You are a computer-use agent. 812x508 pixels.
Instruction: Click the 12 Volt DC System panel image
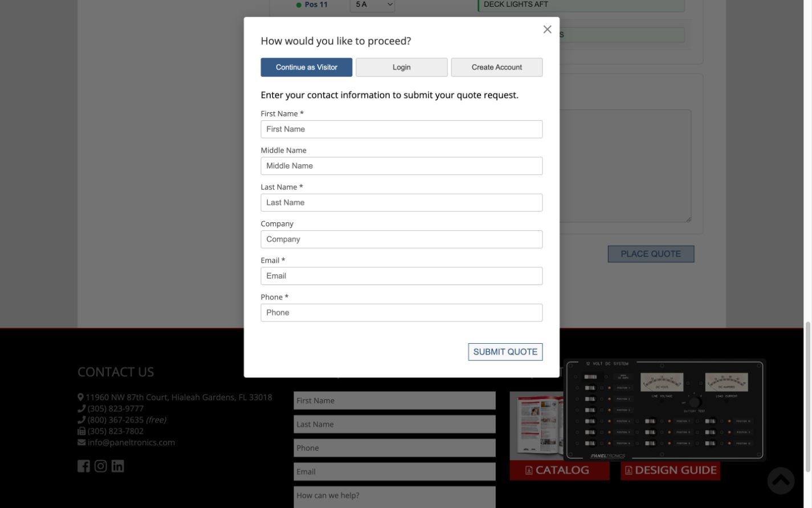point(664,410)
